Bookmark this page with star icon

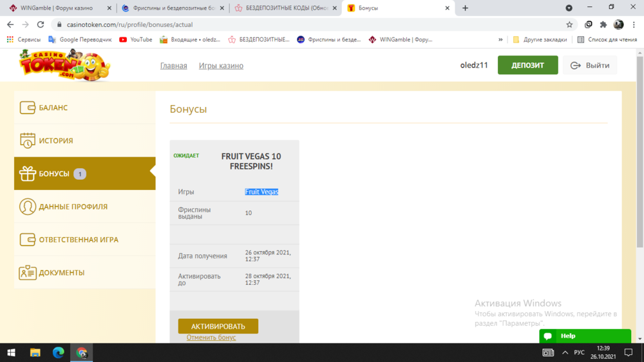click(569, 24)
